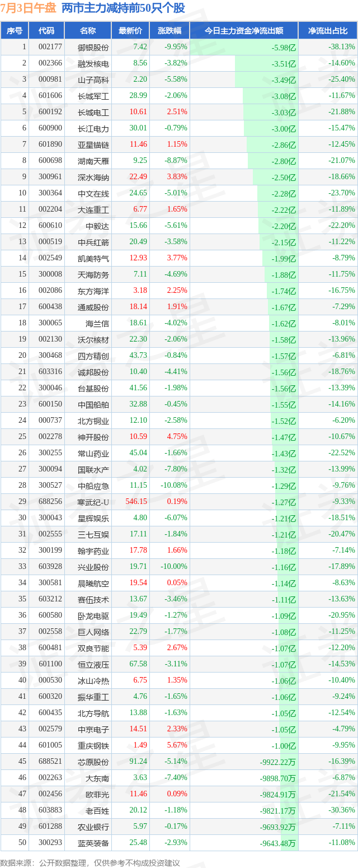Screen dimensions: 358x868
Task: Click 台基股份 outflow ratio -13.39%
Action: coord(342,388)
